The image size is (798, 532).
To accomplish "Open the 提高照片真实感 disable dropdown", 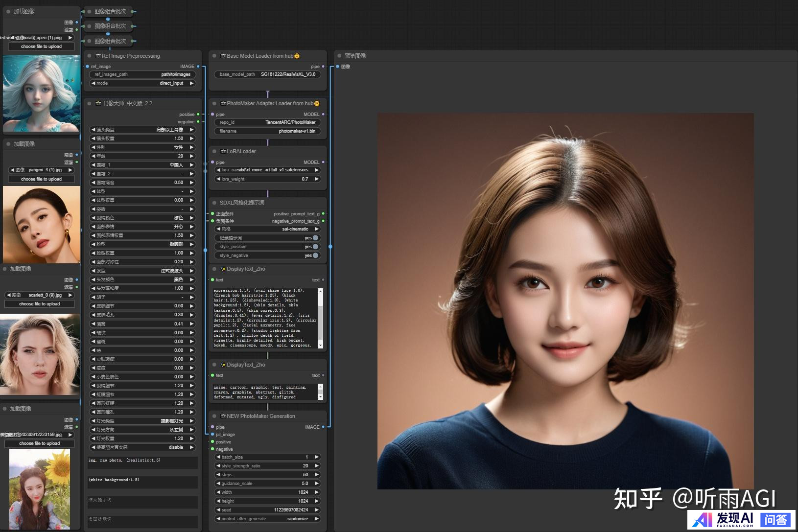I will tap(142, 447).
